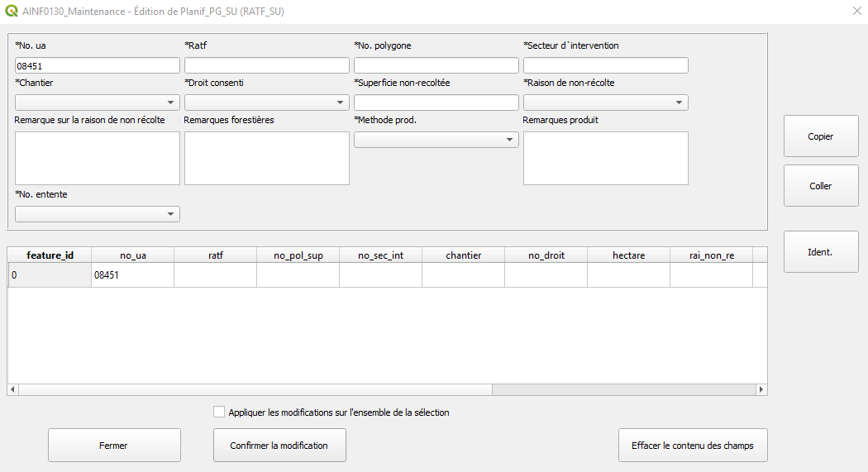Click the Secteur d'intervention input field
This screenshot has height=472, width=868.
(606, 66)
